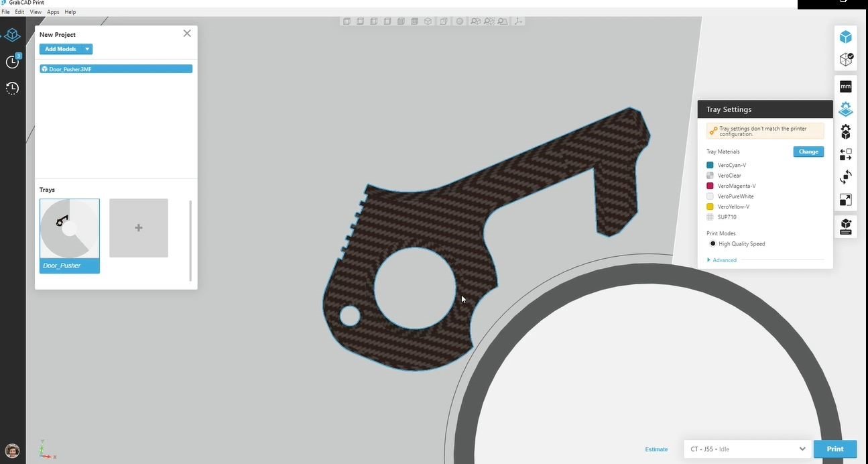The height and width of the screenshot is (464, 868).
Task: Click the VeroMagenta-V color swatch
Action: click(x=710, y=186)
